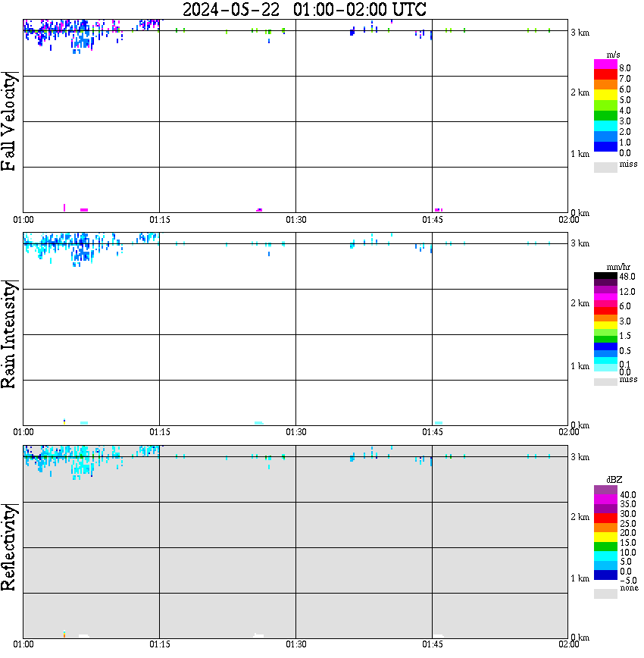Click the "Reflectivity" vertical axis label
This screenshot has width=644, height=658.
8,547
